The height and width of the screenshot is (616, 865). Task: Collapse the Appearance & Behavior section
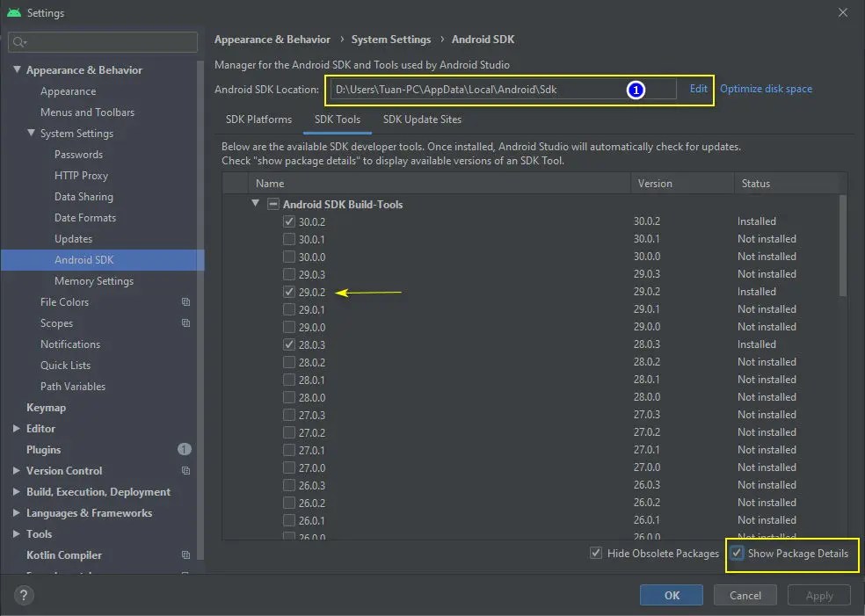tap(18, 69)
